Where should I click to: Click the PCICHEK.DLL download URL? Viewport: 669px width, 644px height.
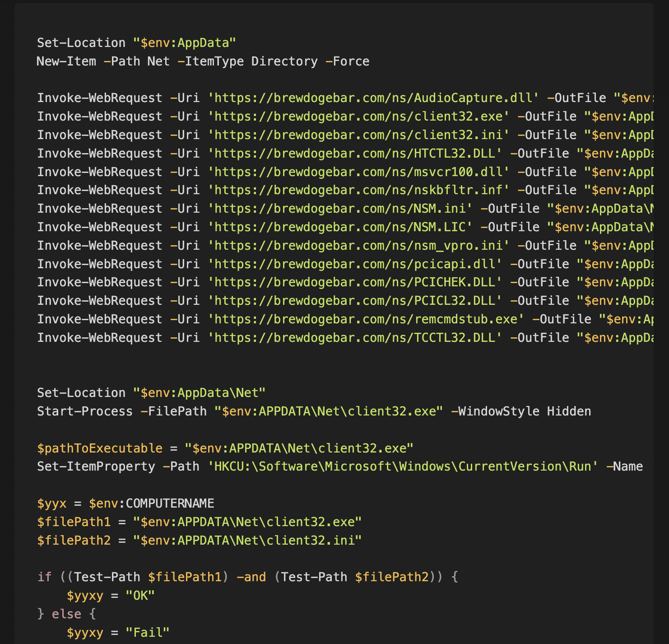(x=354, y=282)
